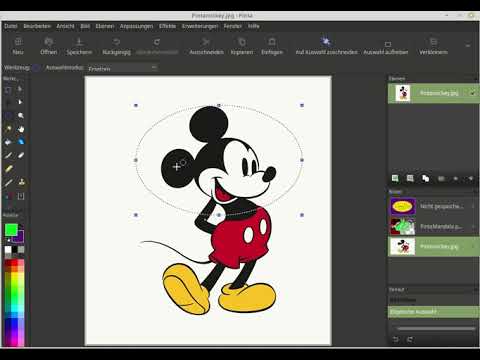Click the Ausschneiden scissors icon
This screenshot has width=480, height=360.
click(206, 42)
